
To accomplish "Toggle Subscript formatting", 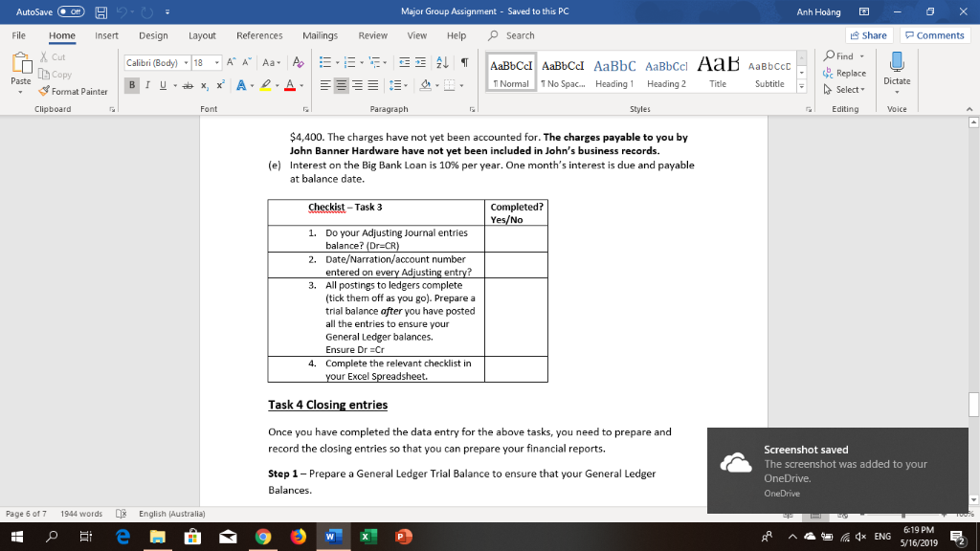I will [x=205, y=85].
